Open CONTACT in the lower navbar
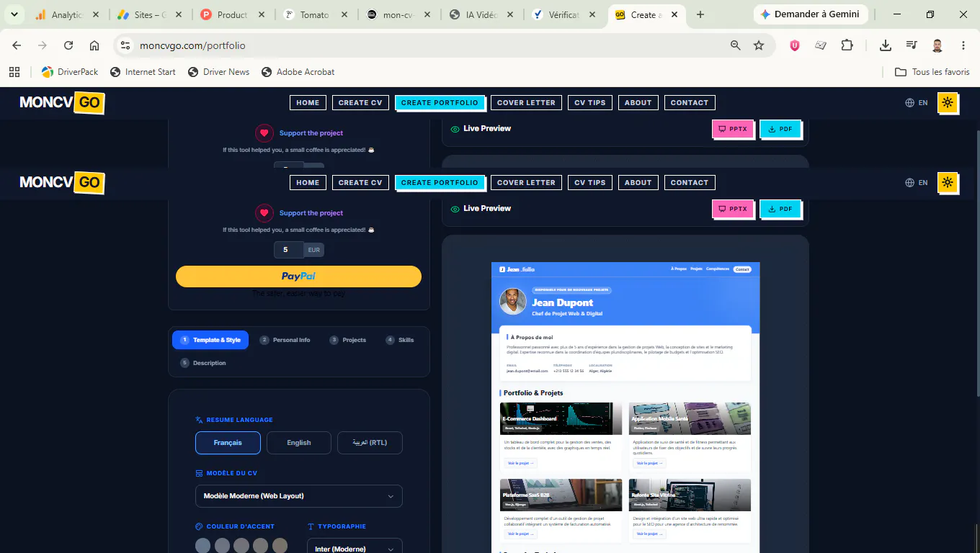The image size is (980, 553). [x=690, y=183]
